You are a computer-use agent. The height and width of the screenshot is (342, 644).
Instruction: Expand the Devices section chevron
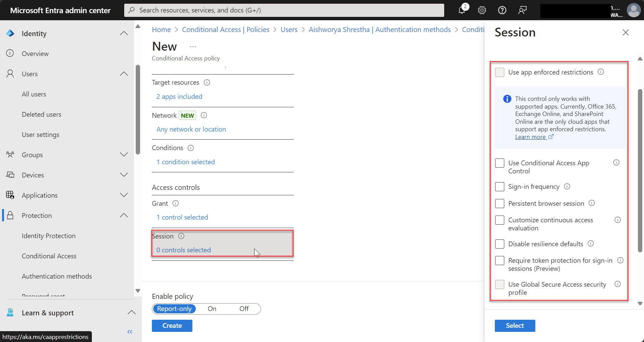tap(124, 175)
